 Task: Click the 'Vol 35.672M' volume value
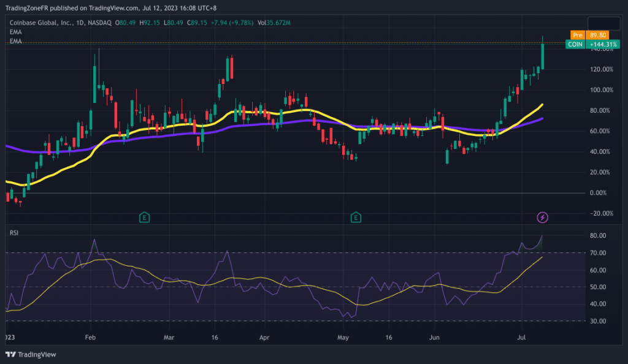[274, 23]
